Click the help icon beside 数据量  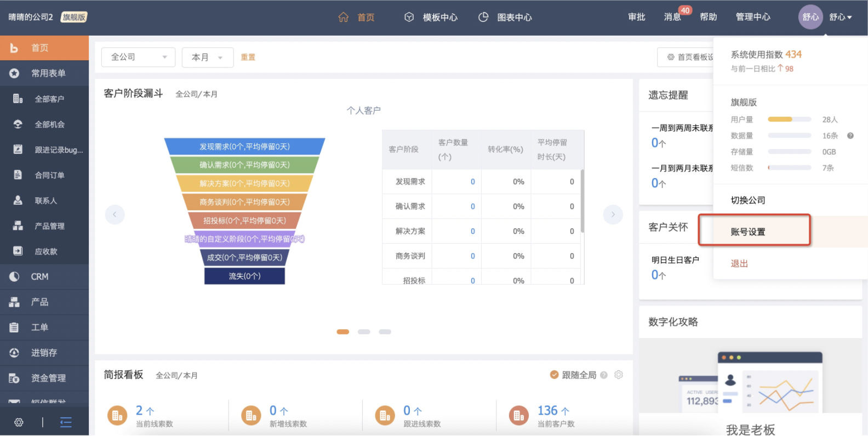[x=850, y=136]
